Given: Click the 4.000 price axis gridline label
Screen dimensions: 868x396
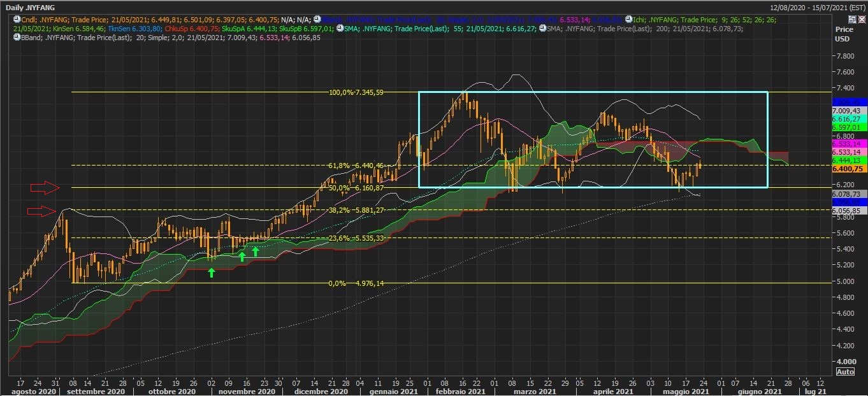Looking at the screenshot, I should (x=845, y=362).
